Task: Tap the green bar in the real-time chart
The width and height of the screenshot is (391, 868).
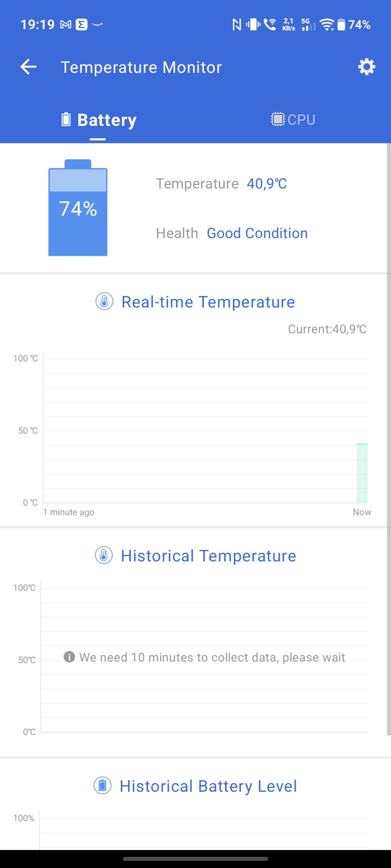Action: [x=362, y=473]
